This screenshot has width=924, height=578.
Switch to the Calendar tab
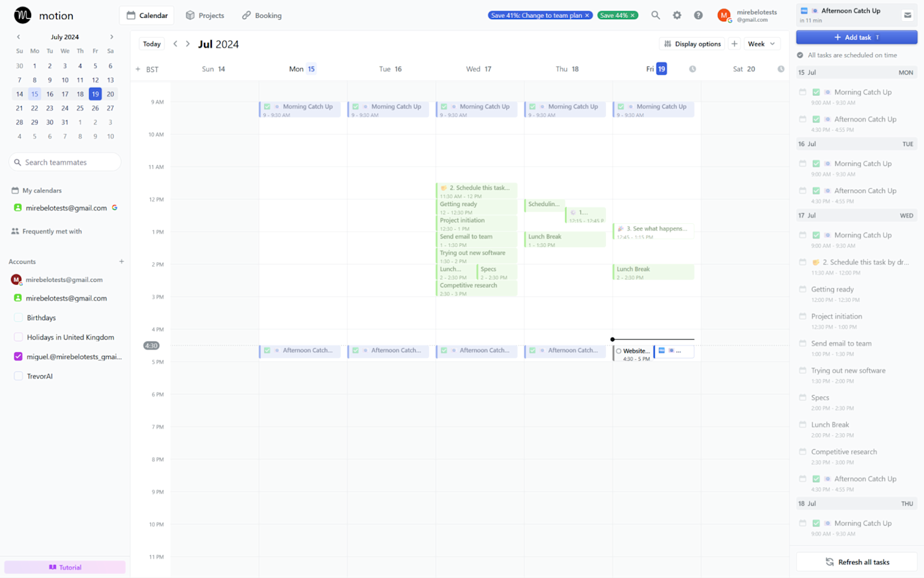147,15
